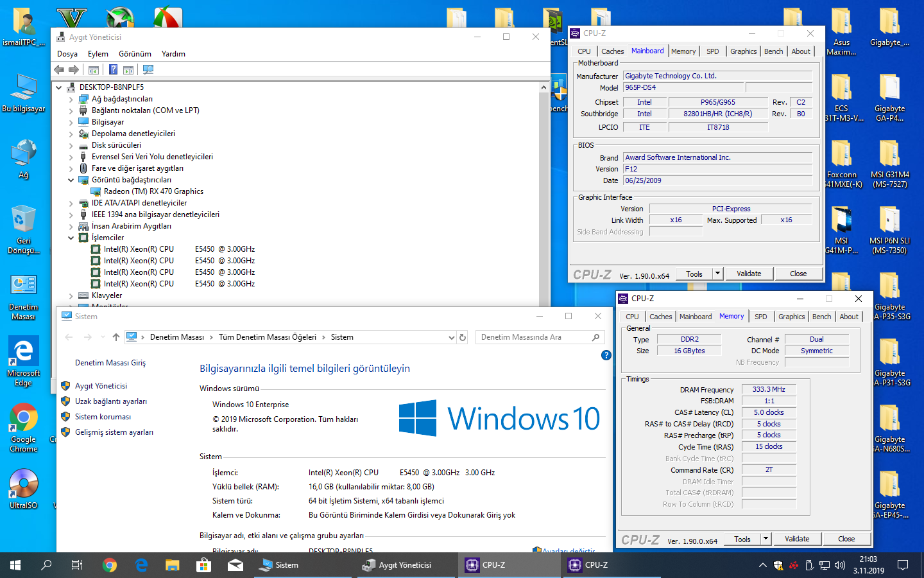This screenshot has height=578, width=924.
Task: Open Yardım menu in Aygıt Yöneticisi
Action: (x=173, y=54)
